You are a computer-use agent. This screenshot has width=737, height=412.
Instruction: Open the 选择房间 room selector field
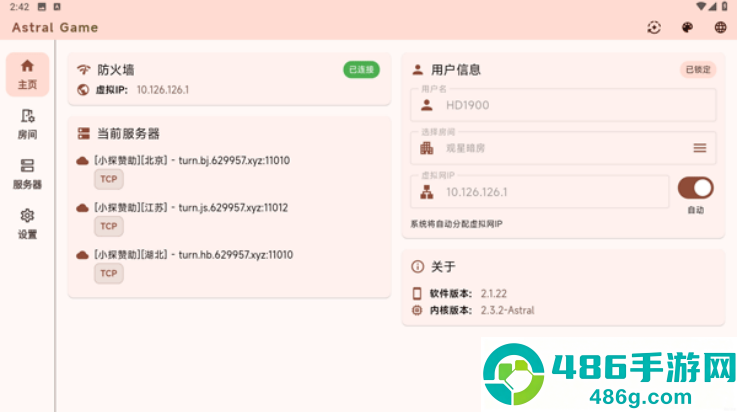click(563, 148)
